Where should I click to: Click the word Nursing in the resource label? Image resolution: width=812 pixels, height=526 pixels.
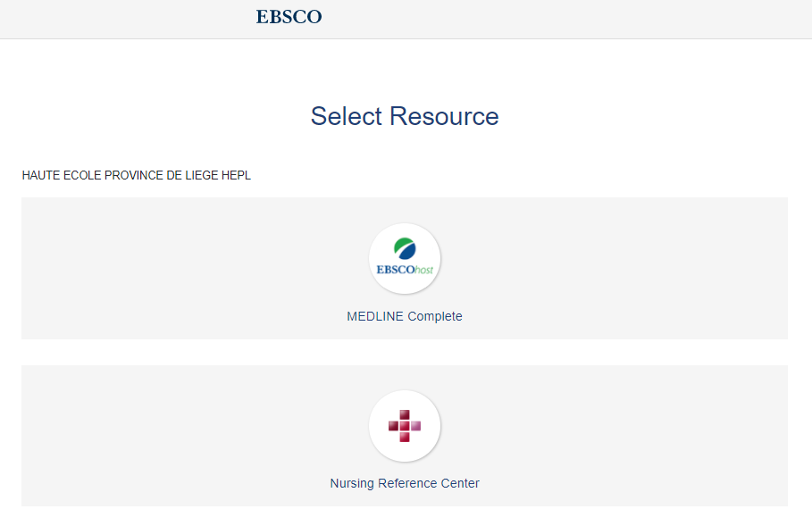[x=352, y=483]
